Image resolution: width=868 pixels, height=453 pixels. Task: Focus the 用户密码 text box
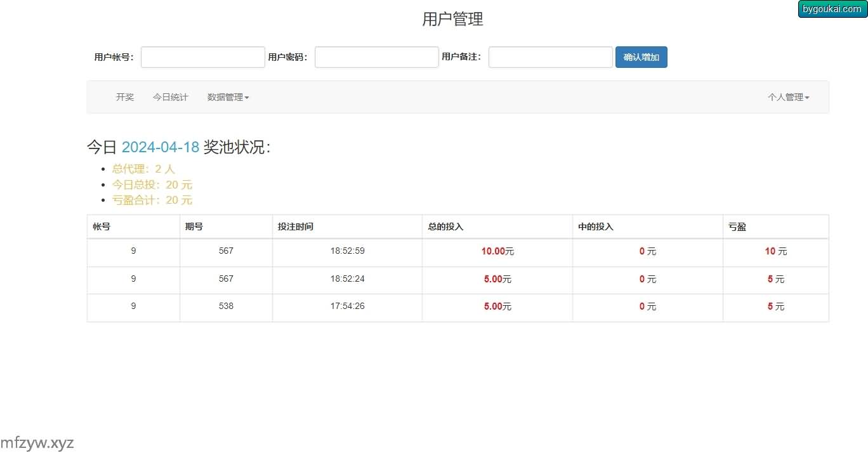pos(376,57)
